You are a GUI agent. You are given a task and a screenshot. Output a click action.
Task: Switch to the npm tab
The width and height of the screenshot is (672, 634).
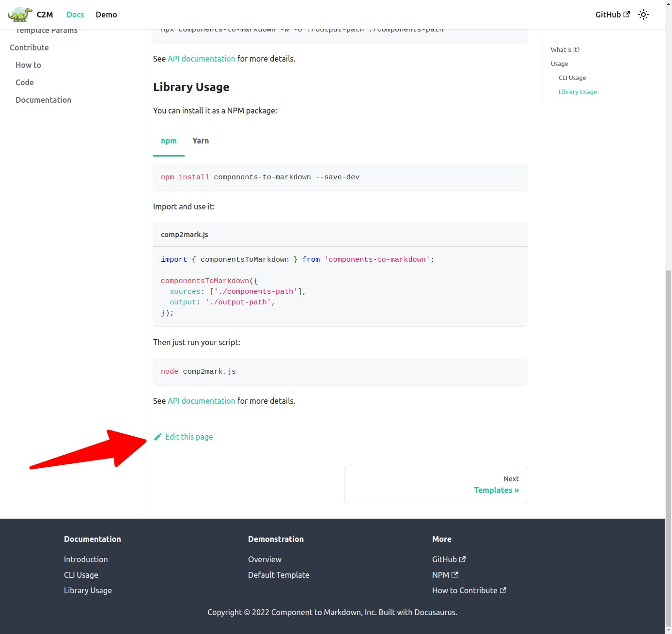[x=169, y=141]
